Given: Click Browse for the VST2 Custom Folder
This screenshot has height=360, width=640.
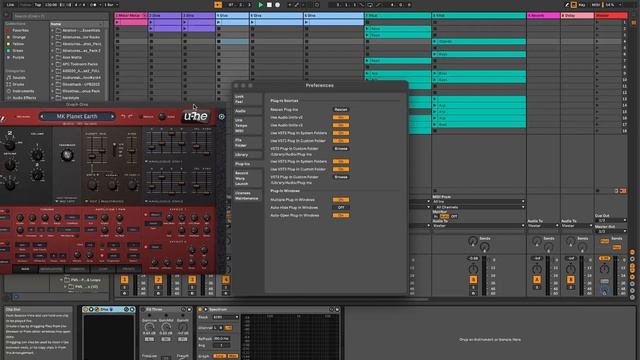Looking at the screenshot, I should [340, 149].
